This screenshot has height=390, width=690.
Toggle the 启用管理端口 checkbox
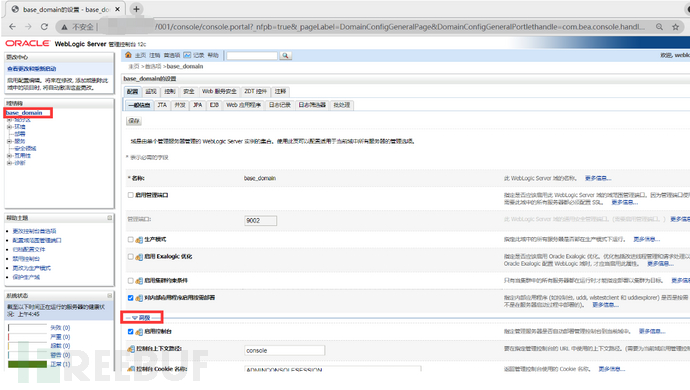[130, 195]
